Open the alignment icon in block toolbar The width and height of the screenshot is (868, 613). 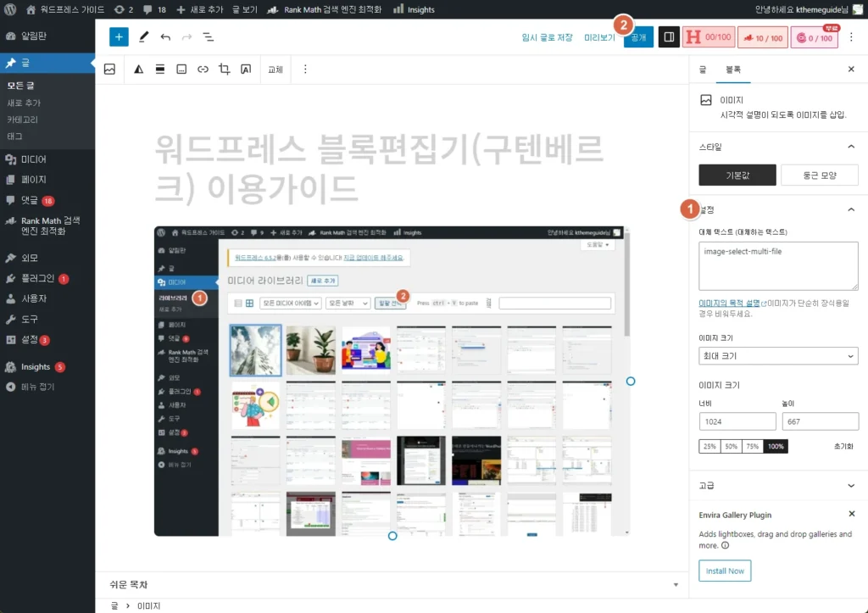tap(160, 70)
